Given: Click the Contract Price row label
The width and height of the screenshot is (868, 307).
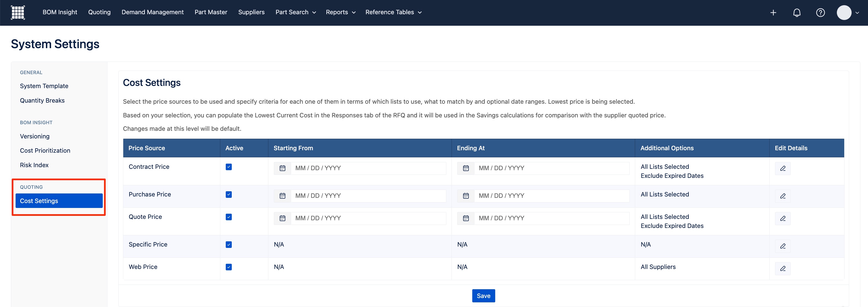Looking at the screenshot, I should (149, 167).
